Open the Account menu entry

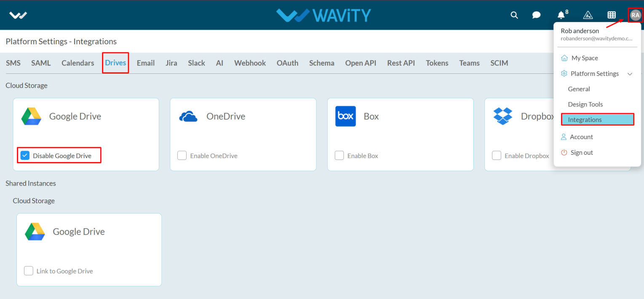coord(581,137)
